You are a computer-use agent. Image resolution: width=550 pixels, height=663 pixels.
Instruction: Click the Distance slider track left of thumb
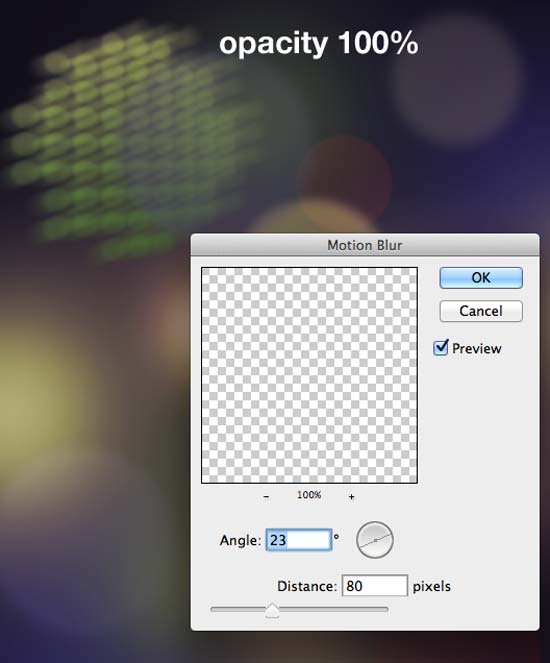point(238,609)
